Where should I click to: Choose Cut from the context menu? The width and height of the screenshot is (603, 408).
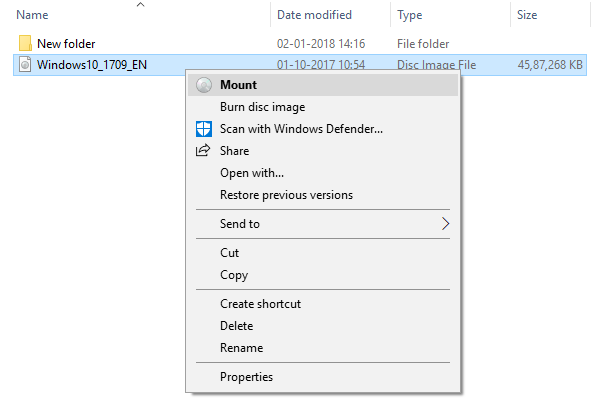[x=323, y=253]
